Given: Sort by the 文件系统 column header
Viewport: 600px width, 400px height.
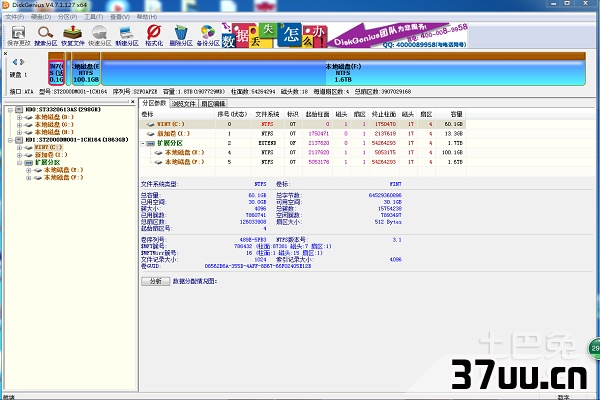Looking at the screenshot, I should [x=267, y=114].
